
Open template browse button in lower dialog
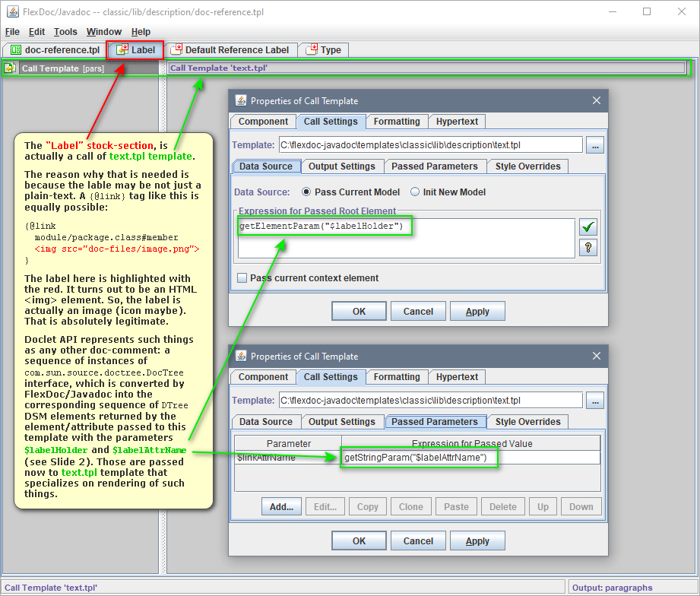click(594, 401)
